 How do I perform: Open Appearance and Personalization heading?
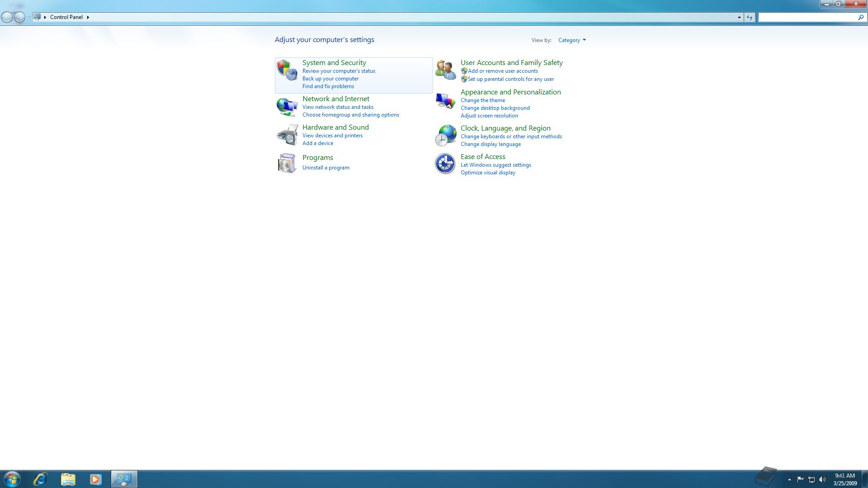[x=511, y=92]
